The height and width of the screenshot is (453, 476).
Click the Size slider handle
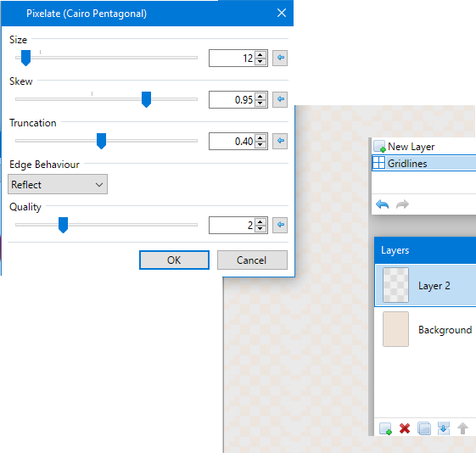25,58
